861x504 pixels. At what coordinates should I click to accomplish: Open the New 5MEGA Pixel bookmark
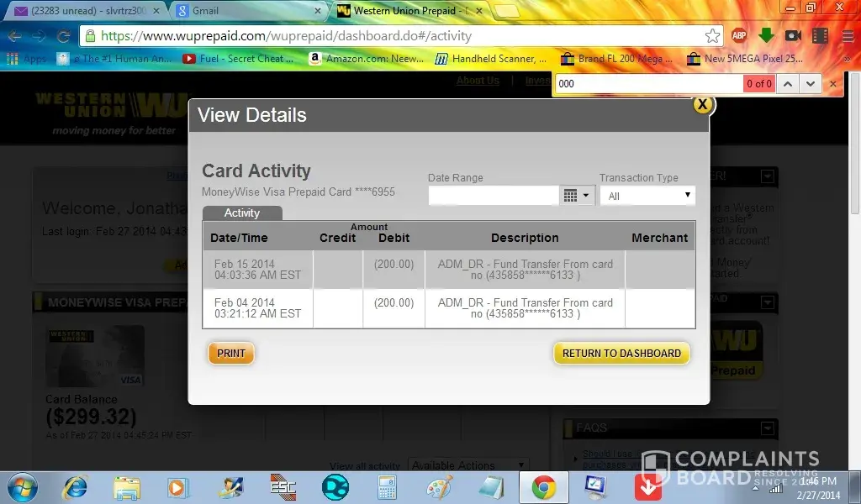coord(745,59)
